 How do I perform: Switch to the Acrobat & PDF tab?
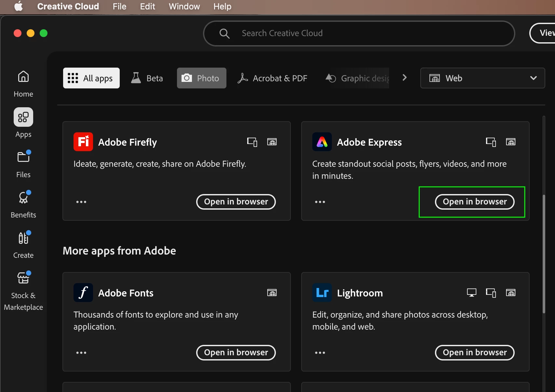click(x=272, y=78)
